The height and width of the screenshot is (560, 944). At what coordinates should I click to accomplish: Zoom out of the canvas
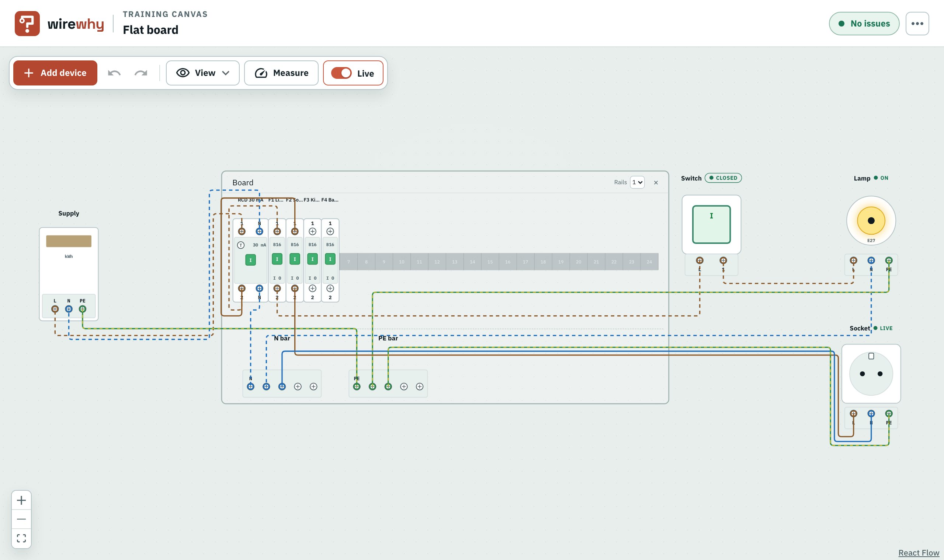(21, 519)
